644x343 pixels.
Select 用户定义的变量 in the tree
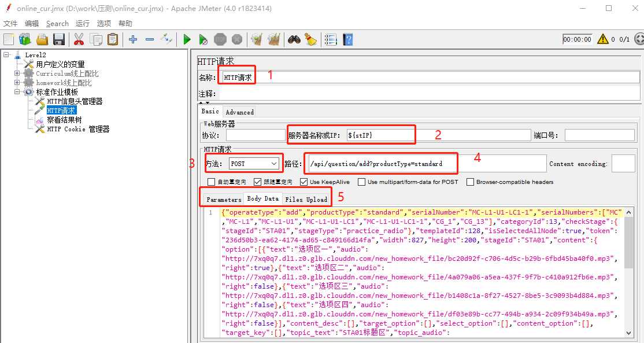(60, 64)
